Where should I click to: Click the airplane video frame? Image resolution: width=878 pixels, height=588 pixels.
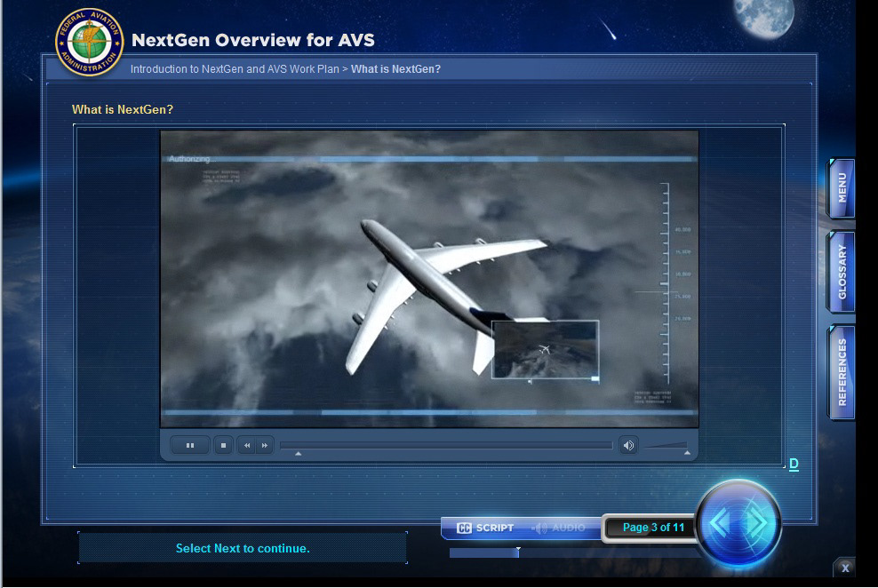coord(429,279)
